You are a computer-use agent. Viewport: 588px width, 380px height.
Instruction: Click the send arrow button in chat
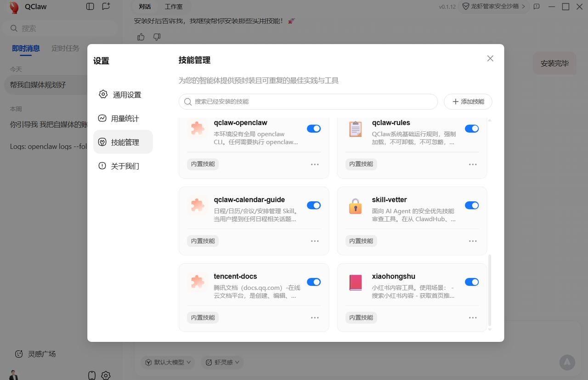click(x=567, y=362)
